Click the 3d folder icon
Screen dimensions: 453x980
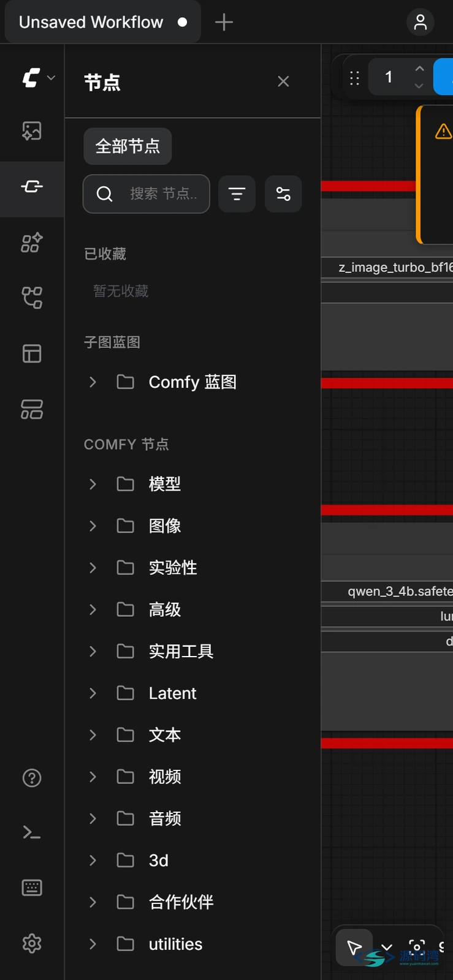coord(126,860)
